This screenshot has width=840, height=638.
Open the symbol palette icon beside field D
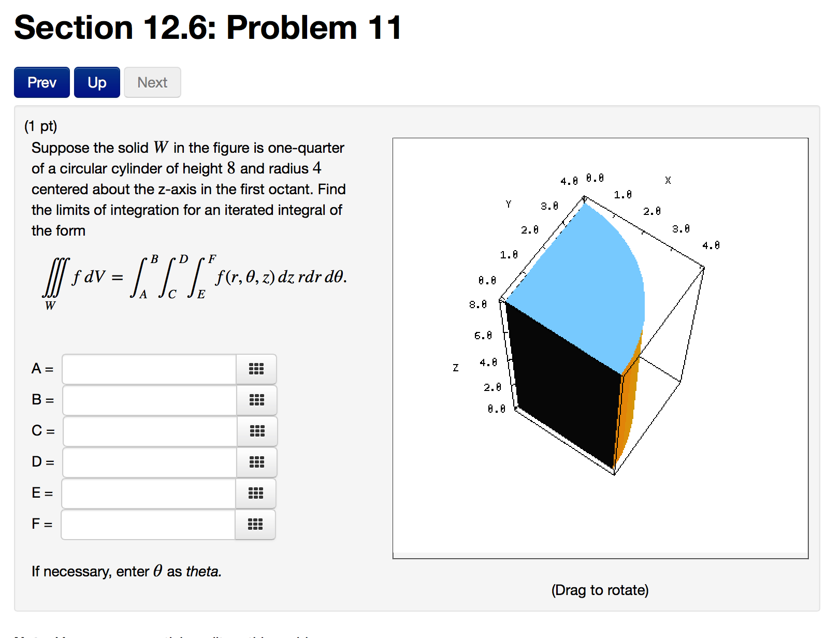(x=257, y=462)
